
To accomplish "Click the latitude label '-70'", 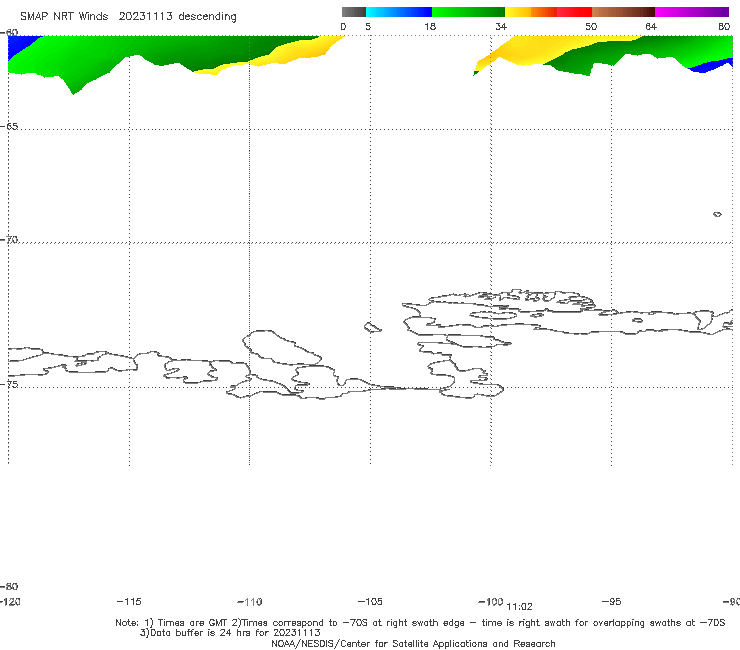I will click(x=9, y=240).
